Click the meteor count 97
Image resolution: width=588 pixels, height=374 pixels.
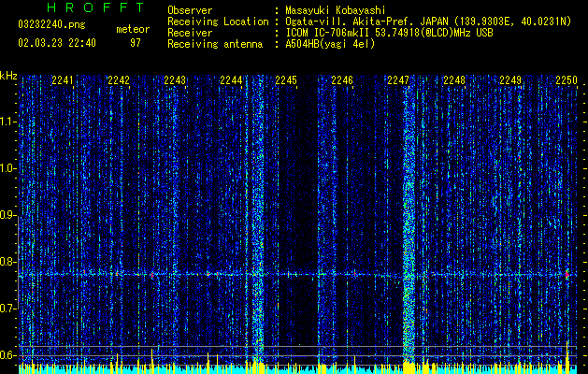pyautogui.click(x=136, y=43)
